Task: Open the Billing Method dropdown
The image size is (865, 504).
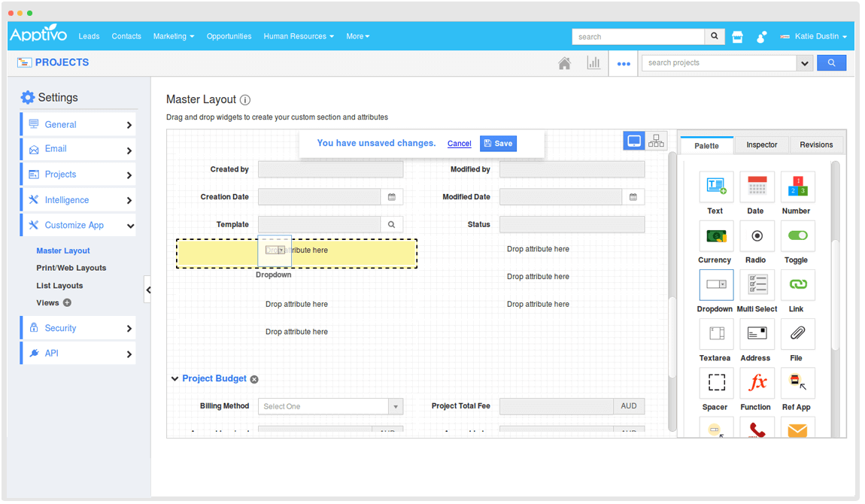Action: pyautogui.click(x=330, y=406)
